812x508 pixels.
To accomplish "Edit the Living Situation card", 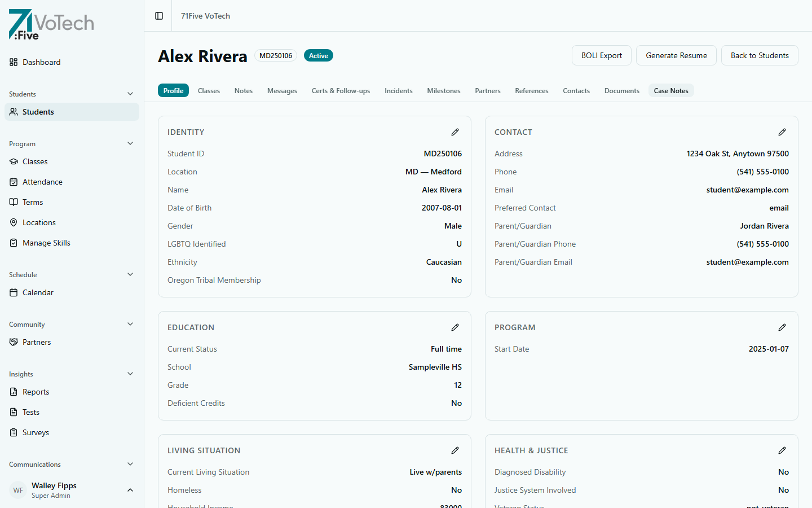I will pyautogui.click(x=455, y=450).
